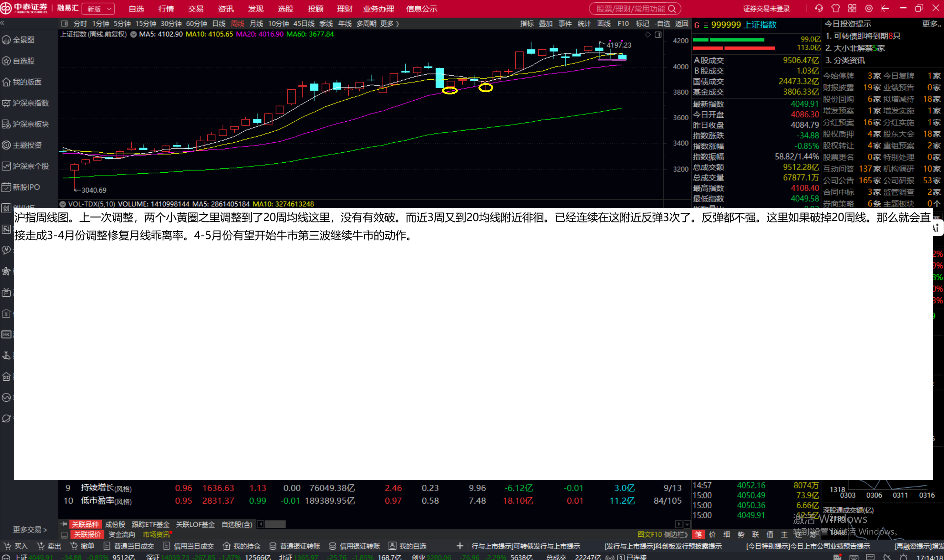Screen dimensions: 944x560
Task: Click 证券交易未登录 login button
Action: [766, 9]
